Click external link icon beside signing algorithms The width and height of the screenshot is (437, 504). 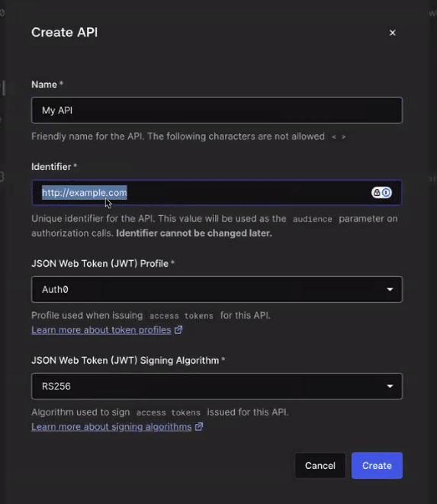tap(199, 426)
